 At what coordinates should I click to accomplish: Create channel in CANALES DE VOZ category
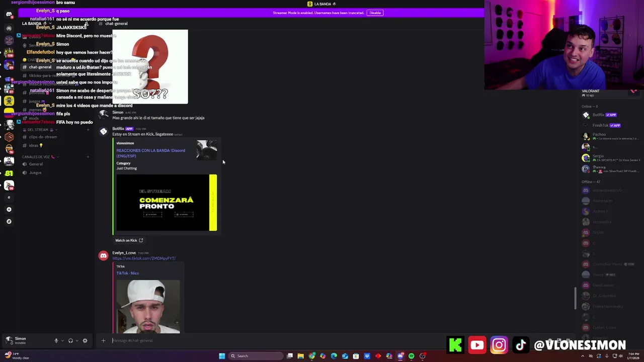tap(88, 157)
